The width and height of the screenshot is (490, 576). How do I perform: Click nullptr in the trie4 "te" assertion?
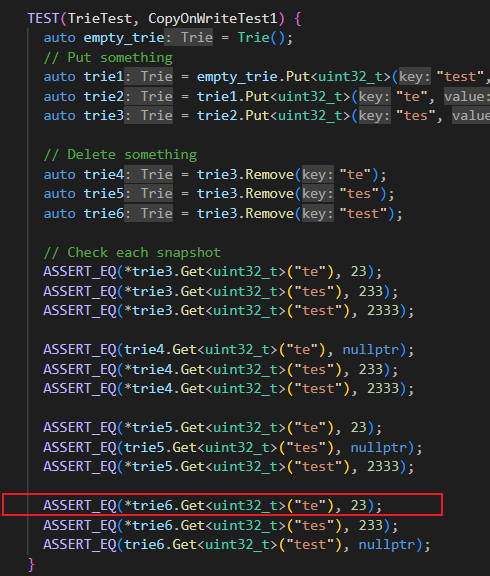371,350
